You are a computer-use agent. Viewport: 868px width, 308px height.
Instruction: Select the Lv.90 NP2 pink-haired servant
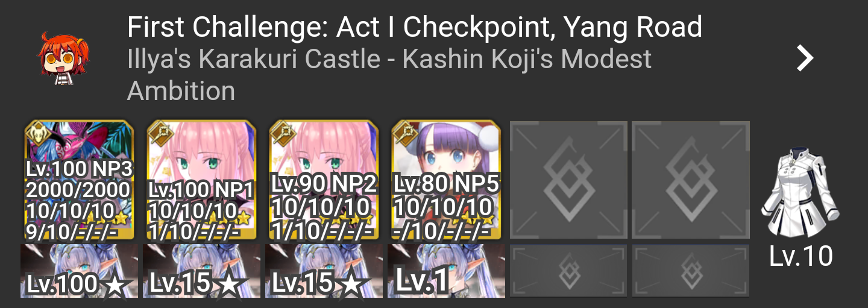tap(324, 180)
